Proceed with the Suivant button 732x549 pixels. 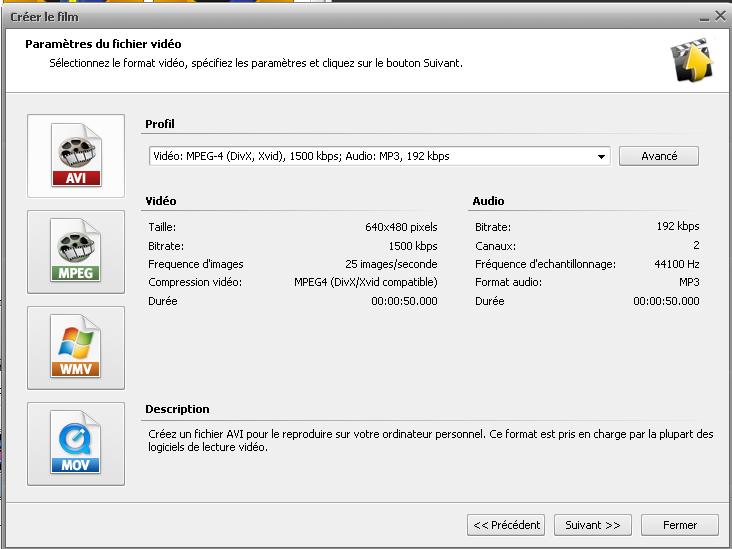point(592,525)
